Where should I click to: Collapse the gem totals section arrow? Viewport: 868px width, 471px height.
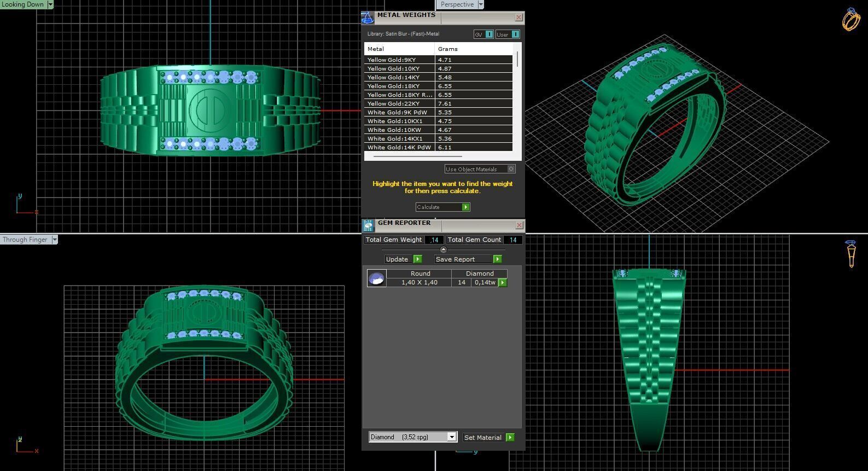coord(443,249)
